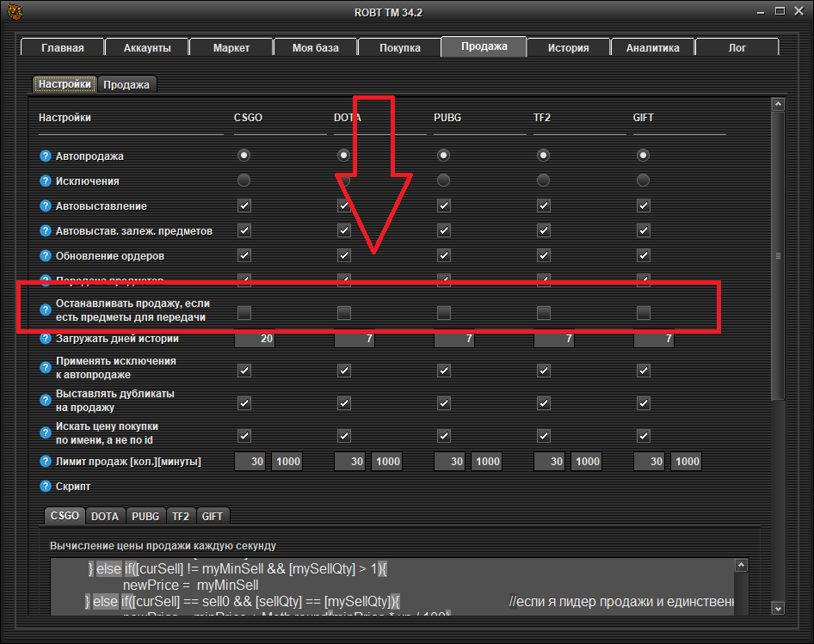Click the settings panel scroll up arrow
Viewport: 814px width, 644px height.
point(778,104)
